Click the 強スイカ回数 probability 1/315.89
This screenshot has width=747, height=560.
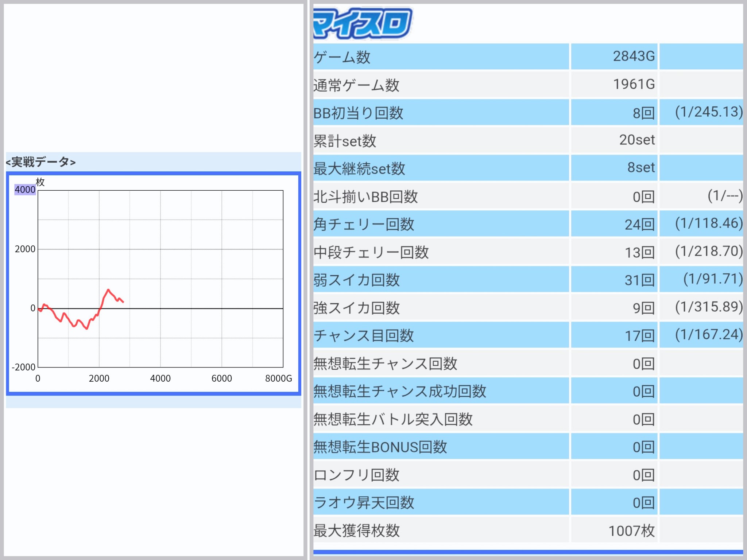[x=708, y=307]
